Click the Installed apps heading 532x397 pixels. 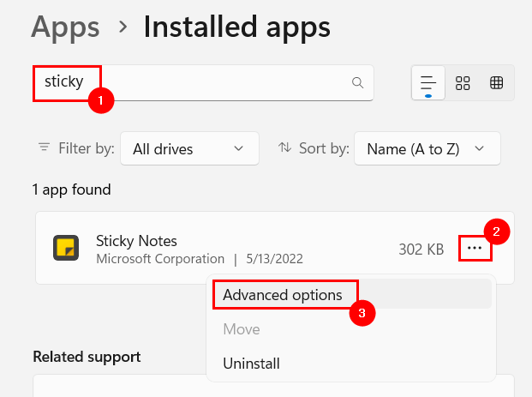tap(236, 27)
